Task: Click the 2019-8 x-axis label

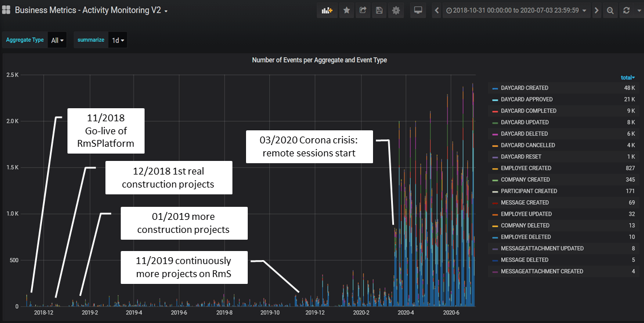Action: click(224, 313)
